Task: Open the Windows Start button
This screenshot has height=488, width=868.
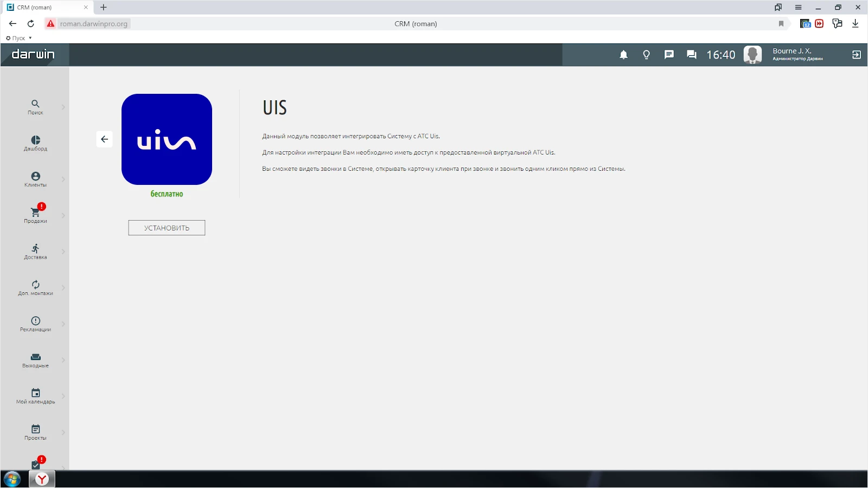Action: click(12, 479)
